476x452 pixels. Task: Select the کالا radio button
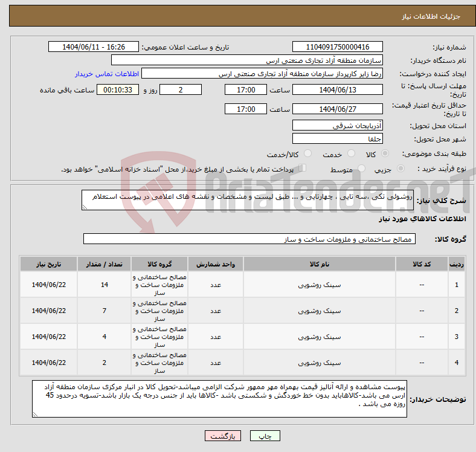(386, 154)
